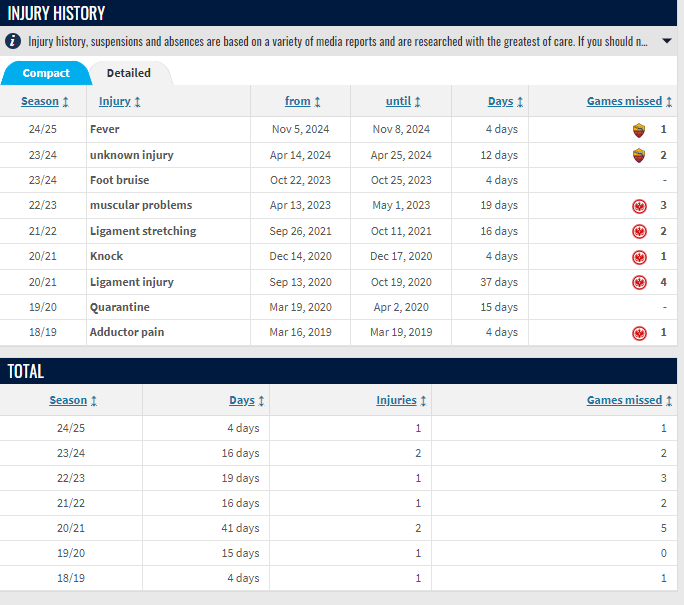Click Frankfurt crest in Ligament injury row
The image size is (684, 605).
(639, 283)
